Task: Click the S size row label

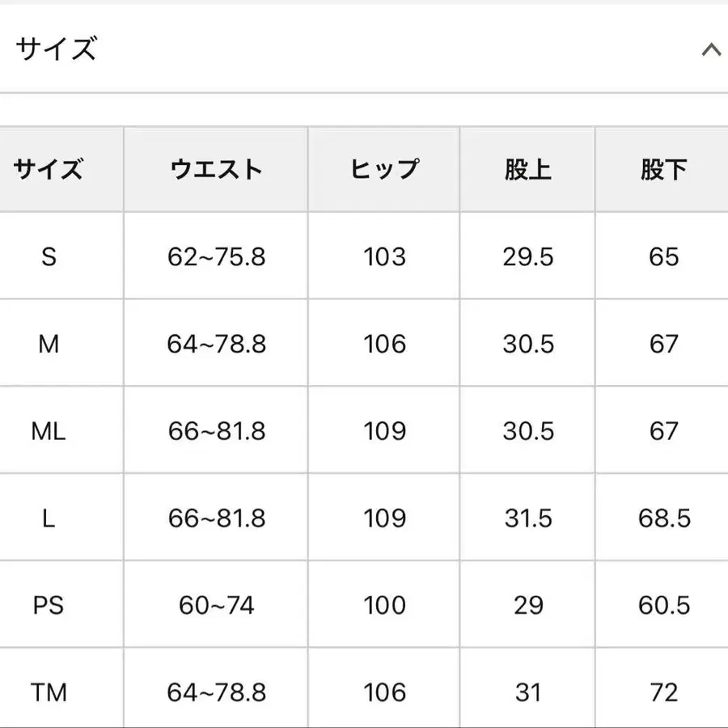Action: tap(50, 257)
